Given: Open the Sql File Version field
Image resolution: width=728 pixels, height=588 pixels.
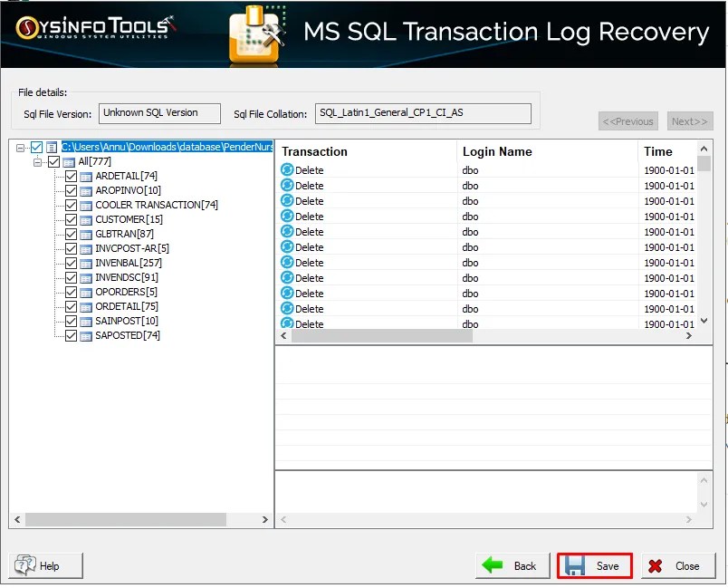Looking at the screenshot, I should (x=158, y=113).
